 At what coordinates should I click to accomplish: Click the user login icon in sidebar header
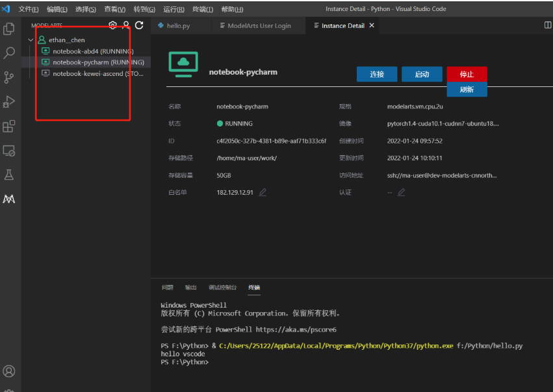(126, 25)
